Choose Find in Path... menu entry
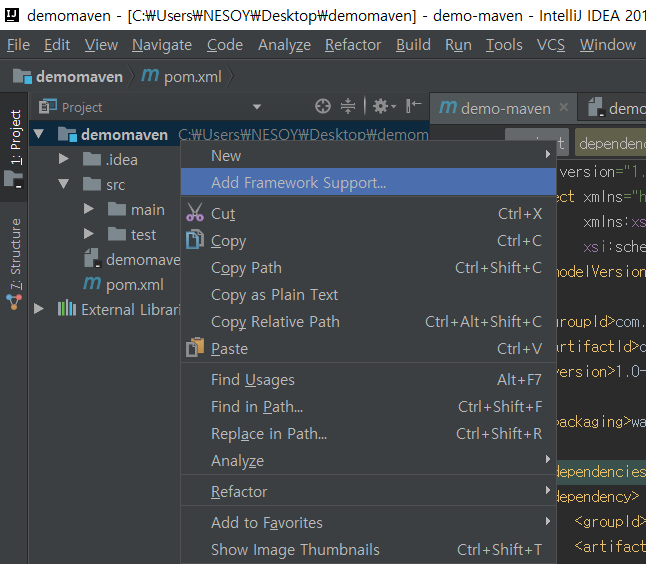 pos(368,407)
